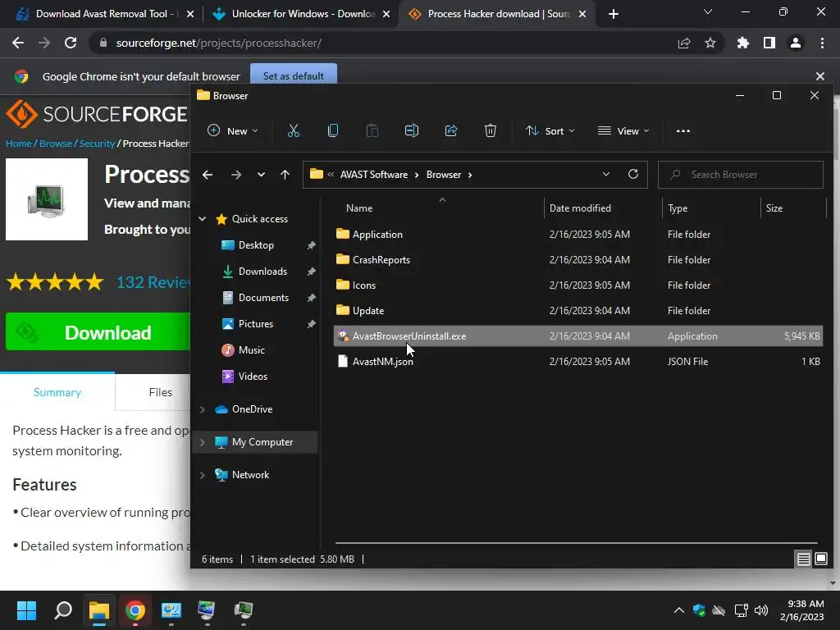Click the Chrome address bar URL
Screen dimensions: 840x630
click(x=218, y=43)
